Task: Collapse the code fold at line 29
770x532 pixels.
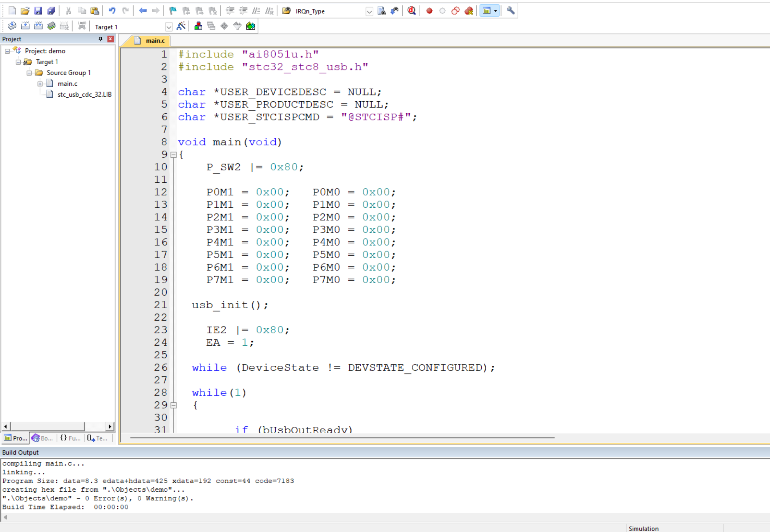Action: click(174, 405)
